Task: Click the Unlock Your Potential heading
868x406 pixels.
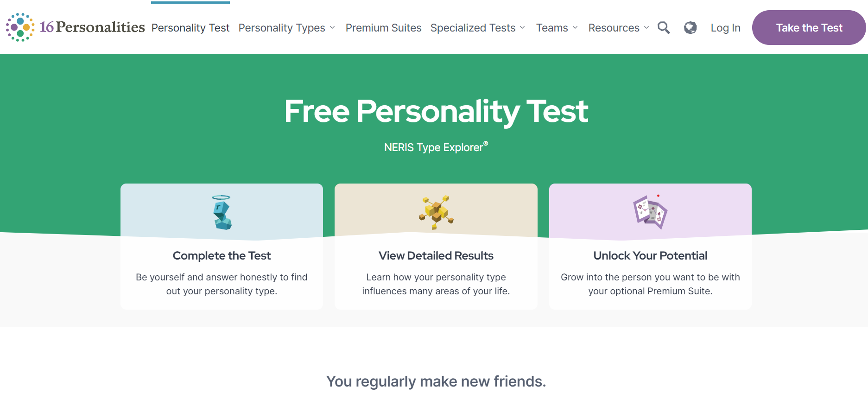Action: [x=650, y=255]
